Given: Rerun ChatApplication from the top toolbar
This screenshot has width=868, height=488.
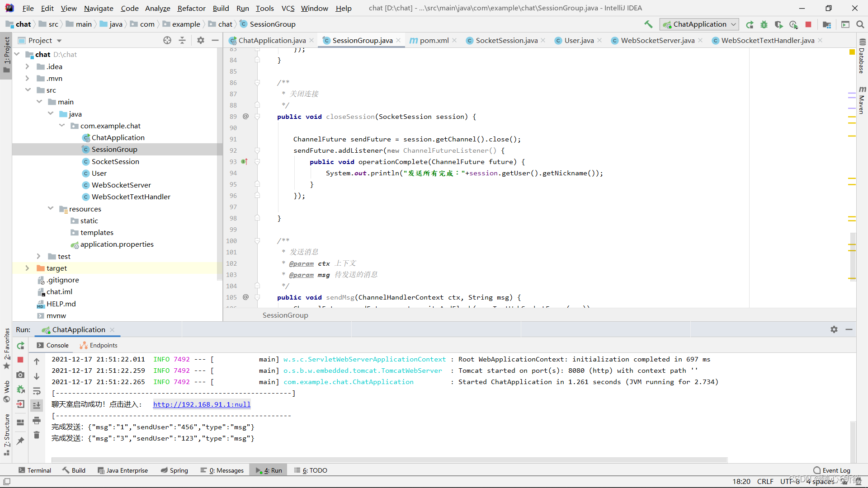Looking at the screenshot, I should tap(750, 24).
